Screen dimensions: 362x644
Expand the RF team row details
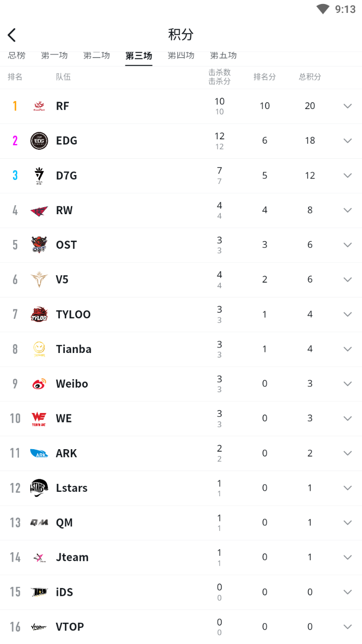coord(348,106)
